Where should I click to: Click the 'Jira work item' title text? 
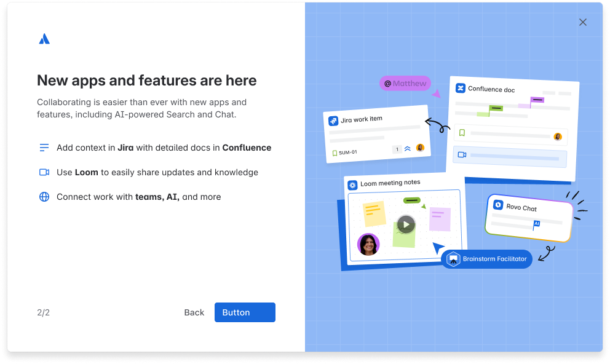[362, 119]
